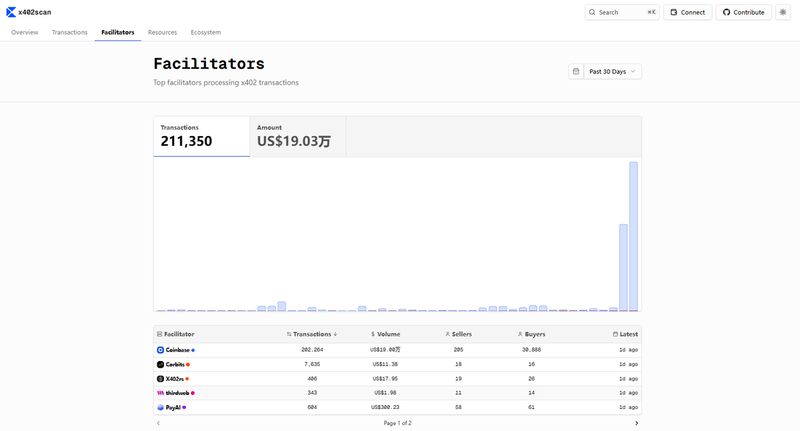Click the Contribute GitHub button
This screenshot has width=800, height=431.
tap(743, 12)
